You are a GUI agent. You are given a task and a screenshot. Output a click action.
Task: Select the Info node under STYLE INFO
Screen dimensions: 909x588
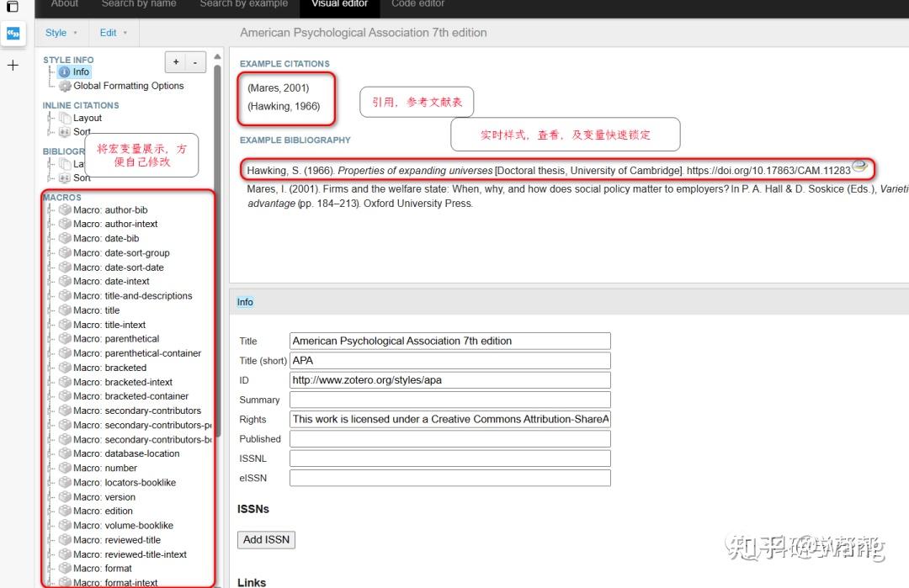[x=80, y=72]
